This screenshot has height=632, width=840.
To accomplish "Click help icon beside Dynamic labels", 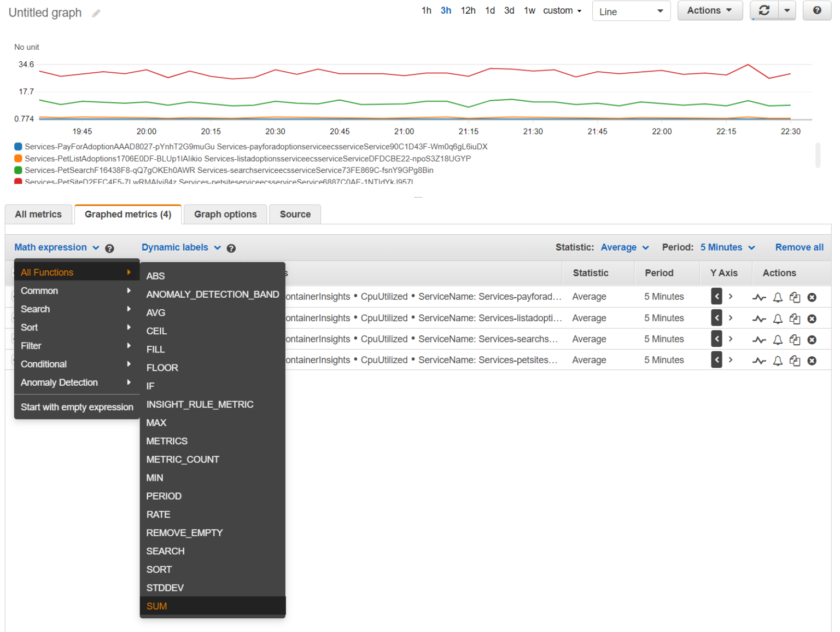I will tap(231, 248).
